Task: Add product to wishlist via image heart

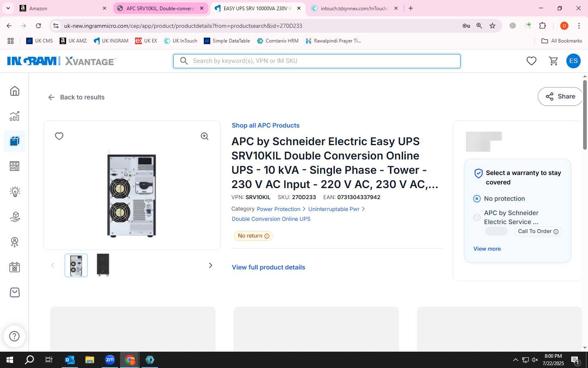Action: [59, 136]
